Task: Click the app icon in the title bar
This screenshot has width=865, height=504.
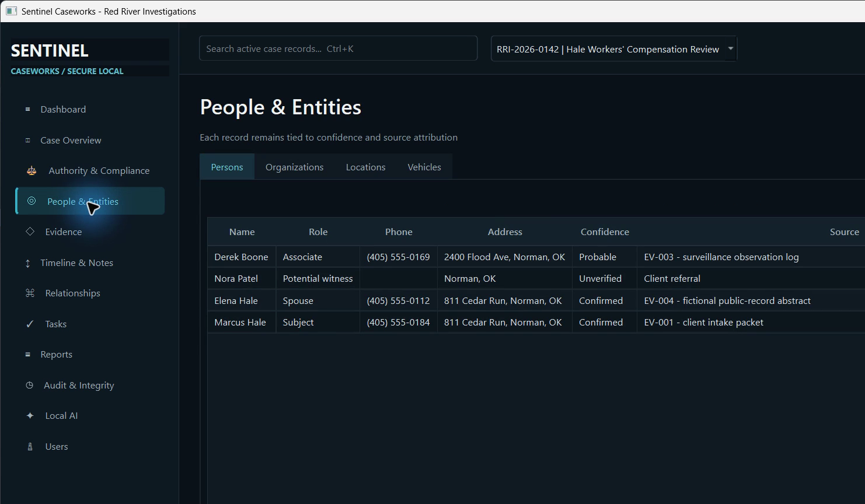Action: (11, 11)
